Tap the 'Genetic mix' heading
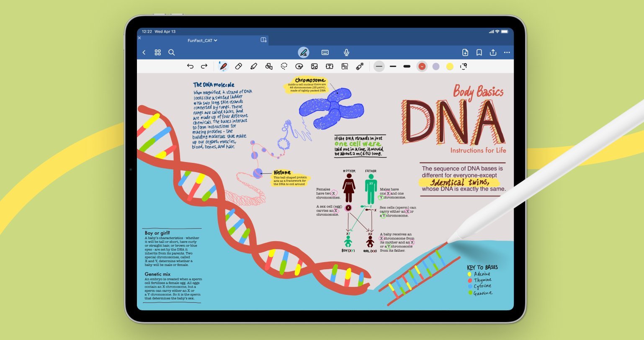This screenshot has height=340, width=644. click(x=157, y=274)
